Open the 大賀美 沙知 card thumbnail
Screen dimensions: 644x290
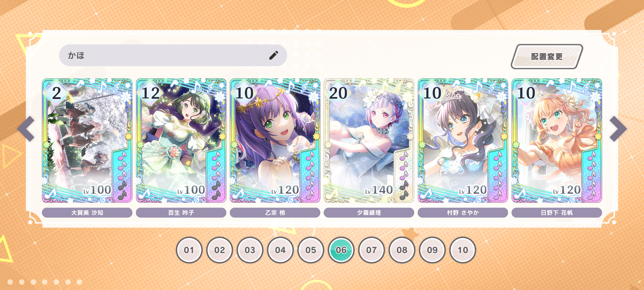pyautogui.click(x=87, y=141)
